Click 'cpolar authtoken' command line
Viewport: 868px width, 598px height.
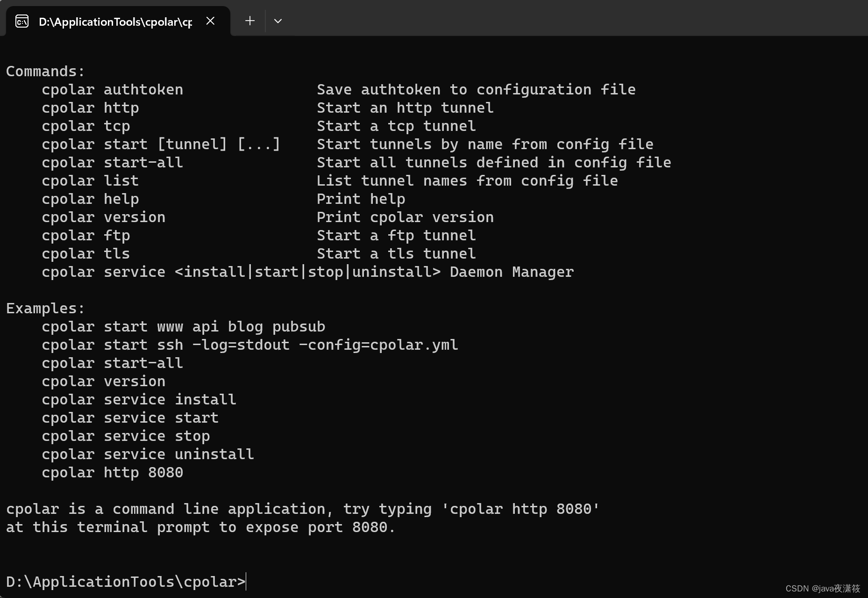click(x=112, y=90)
